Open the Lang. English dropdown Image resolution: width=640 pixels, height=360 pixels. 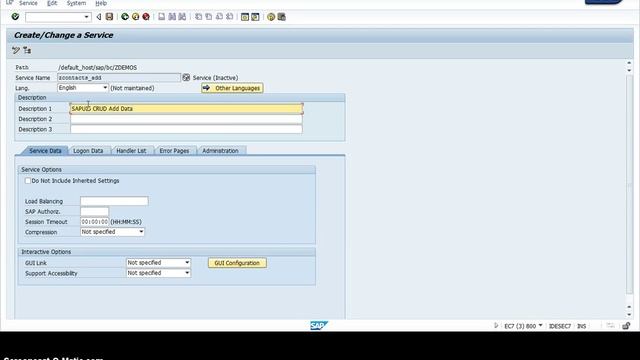click(104, 88)
